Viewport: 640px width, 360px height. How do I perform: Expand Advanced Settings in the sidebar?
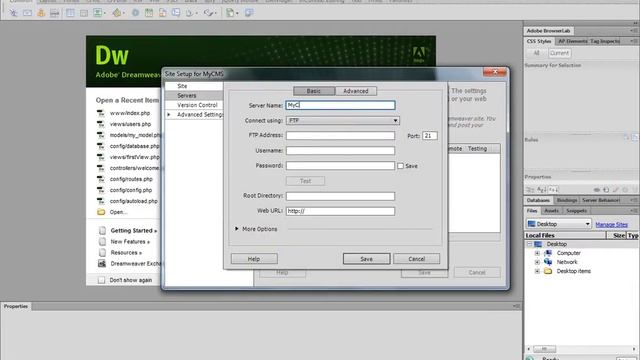169,115
